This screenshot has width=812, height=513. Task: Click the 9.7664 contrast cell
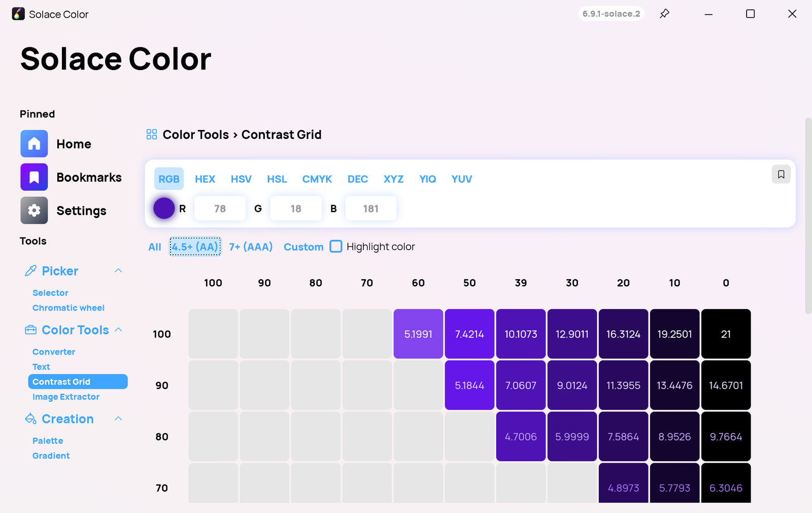(726, 436)
